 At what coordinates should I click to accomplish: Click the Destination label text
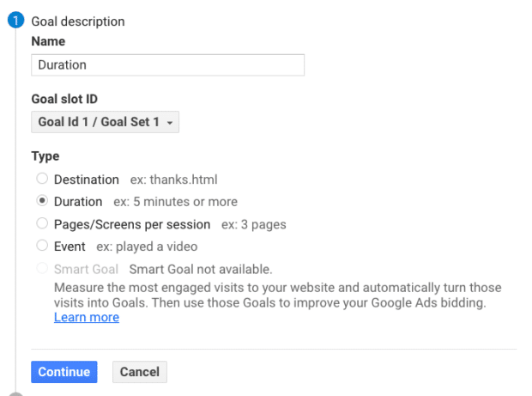click(x=86, y=180)
